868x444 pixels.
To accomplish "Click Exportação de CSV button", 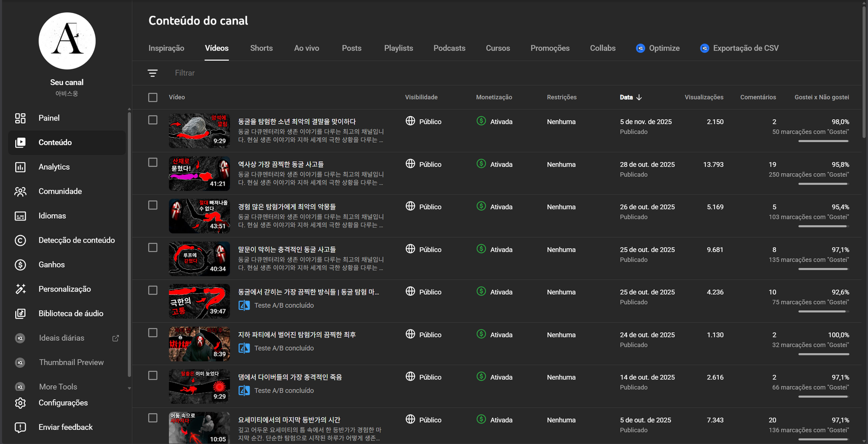I will [739, 48].
